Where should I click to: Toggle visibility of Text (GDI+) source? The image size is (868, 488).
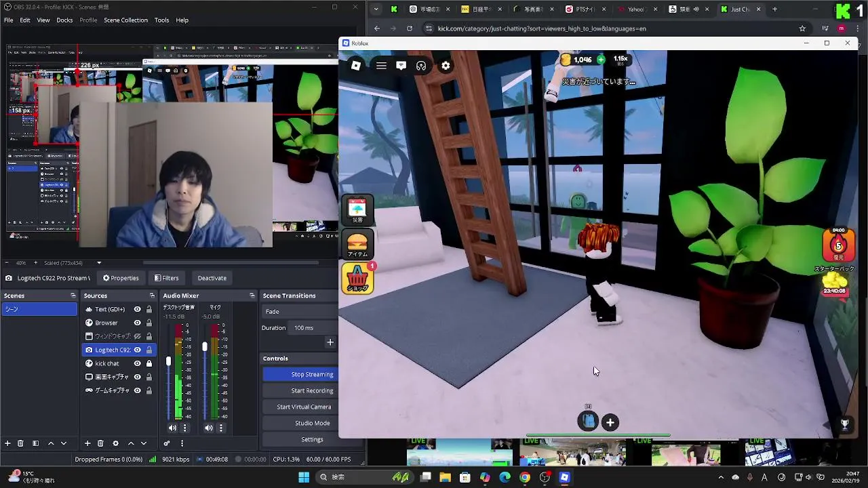click(x=138, y=309)
